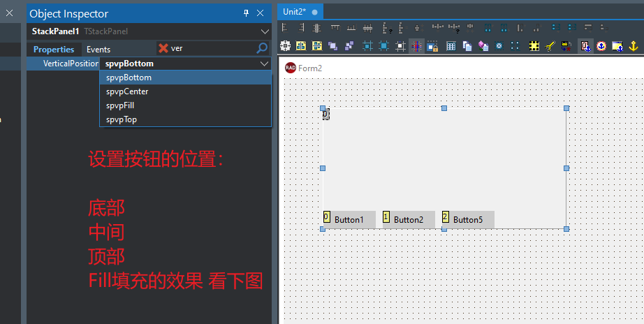Click Button1 on the form

point(349,220)
